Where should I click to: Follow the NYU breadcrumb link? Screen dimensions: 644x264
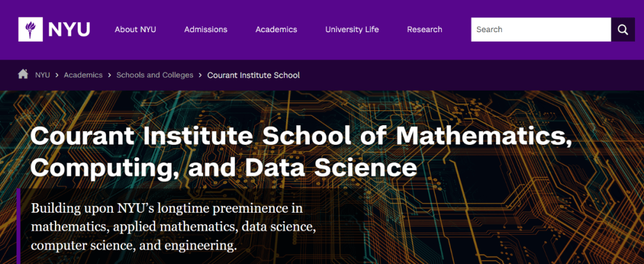pyautogui.click(x=42, y=75)
